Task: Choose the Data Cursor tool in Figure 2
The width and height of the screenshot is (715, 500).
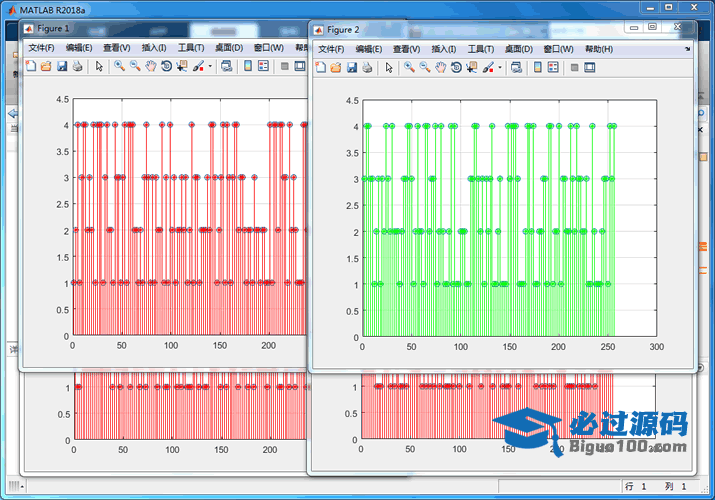Action: pos(472,68)
